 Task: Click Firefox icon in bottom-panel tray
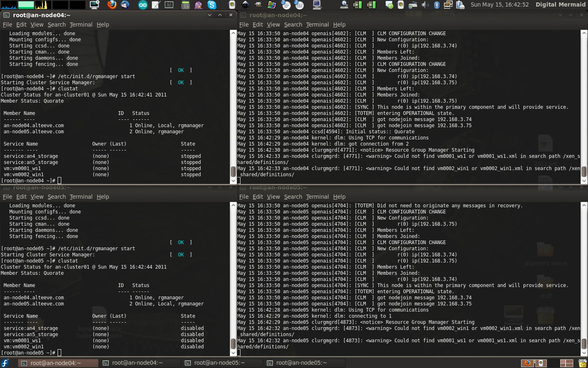point(528,363)
